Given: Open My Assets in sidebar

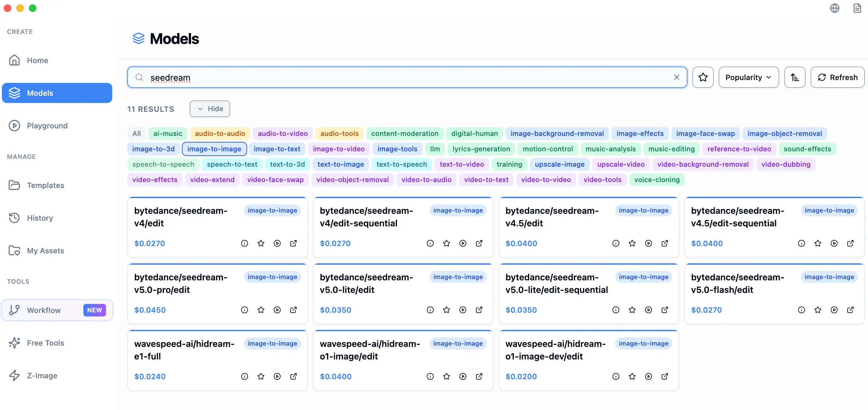Looking at the screenshot, I should pyautogui.click(x=57, y=251).
